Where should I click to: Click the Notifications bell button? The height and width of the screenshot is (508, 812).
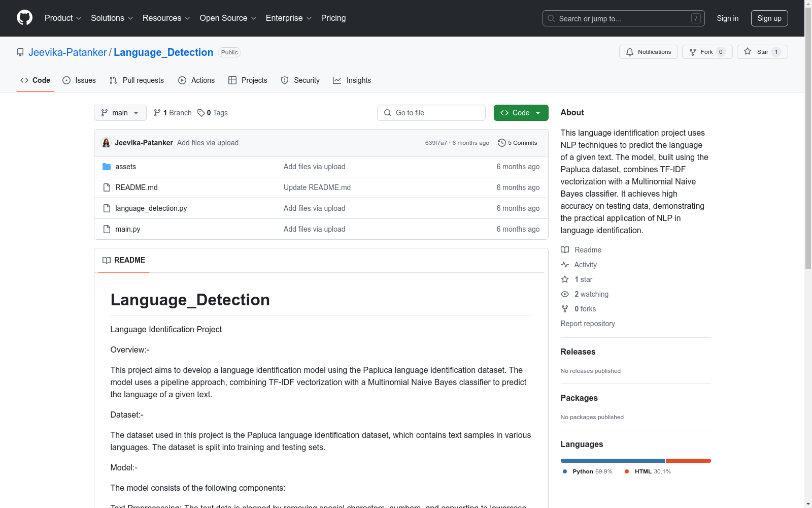tap(648, 52)
